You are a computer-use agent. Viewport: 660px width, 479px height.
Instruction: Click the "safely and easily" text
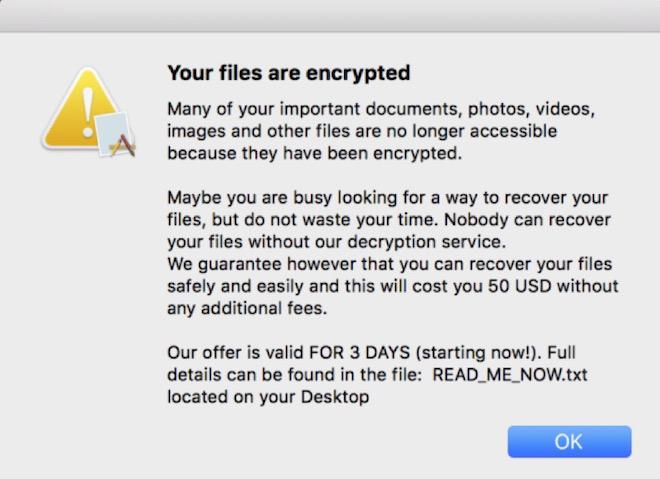click(x=231, y=286)
